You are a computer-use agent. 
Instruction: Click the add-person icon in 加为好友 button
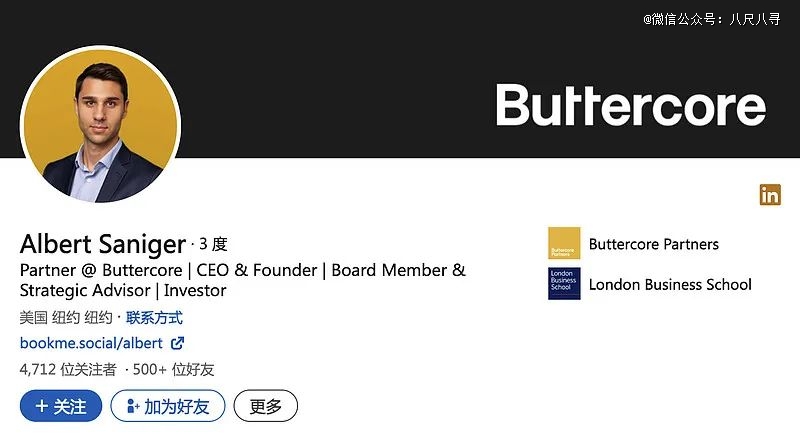(x=133, y=406)
